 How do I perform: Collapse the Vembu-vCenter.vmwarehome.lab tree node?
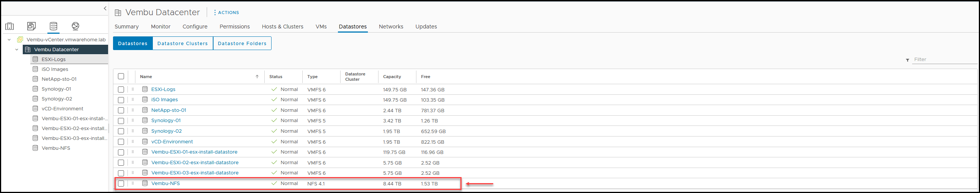pyautogui.click(x=9, y=39)
